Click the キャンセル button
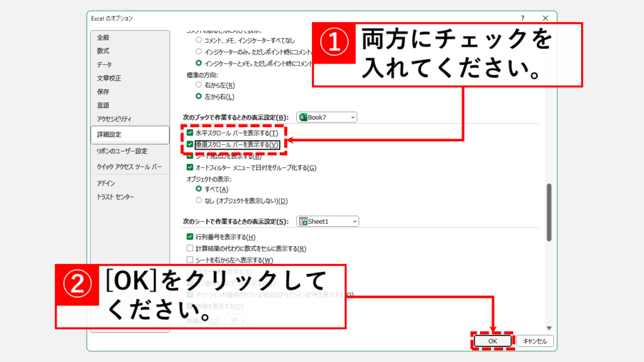 535,341
